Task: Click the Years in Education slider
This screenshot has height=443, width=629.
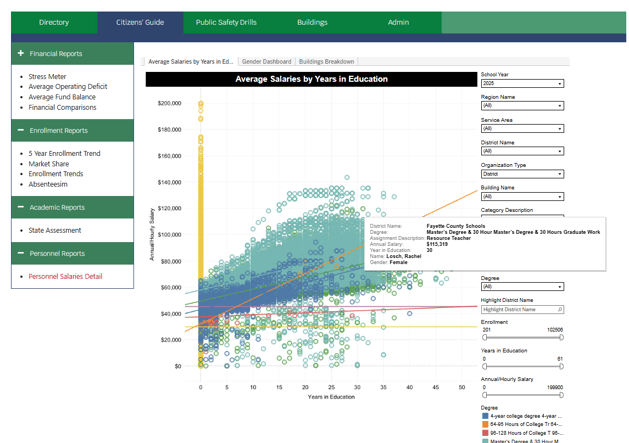Action: 522,366
